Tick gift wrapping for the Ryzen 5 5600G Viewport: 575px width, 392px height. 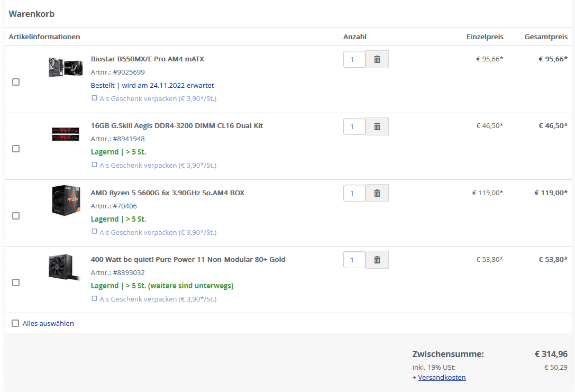coord(95,231)
